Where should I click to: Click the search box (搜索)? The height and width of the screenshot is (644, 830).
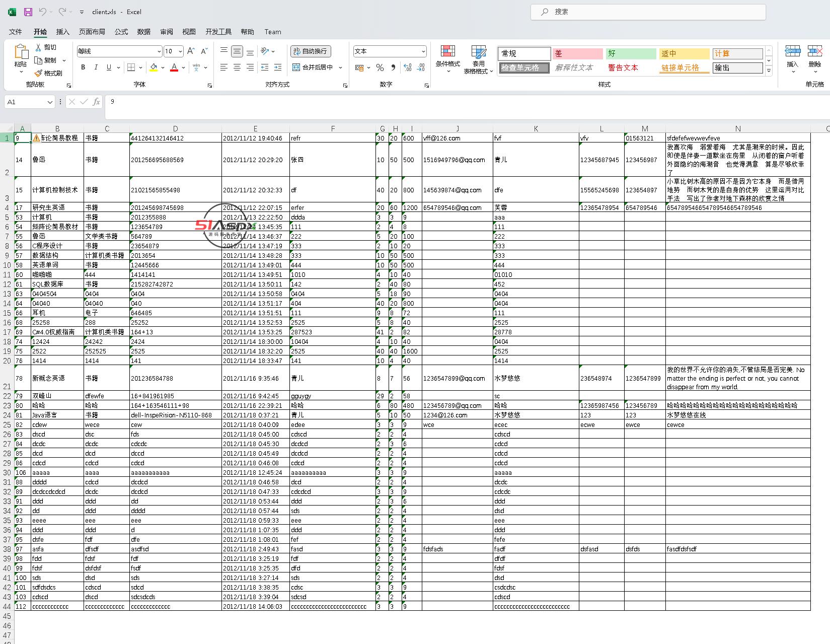click(648, 12)
